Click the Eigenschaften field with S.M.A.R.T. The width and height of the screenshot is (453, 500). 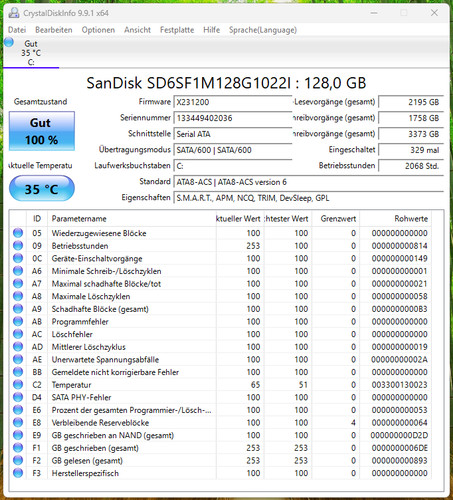point(308,198)
